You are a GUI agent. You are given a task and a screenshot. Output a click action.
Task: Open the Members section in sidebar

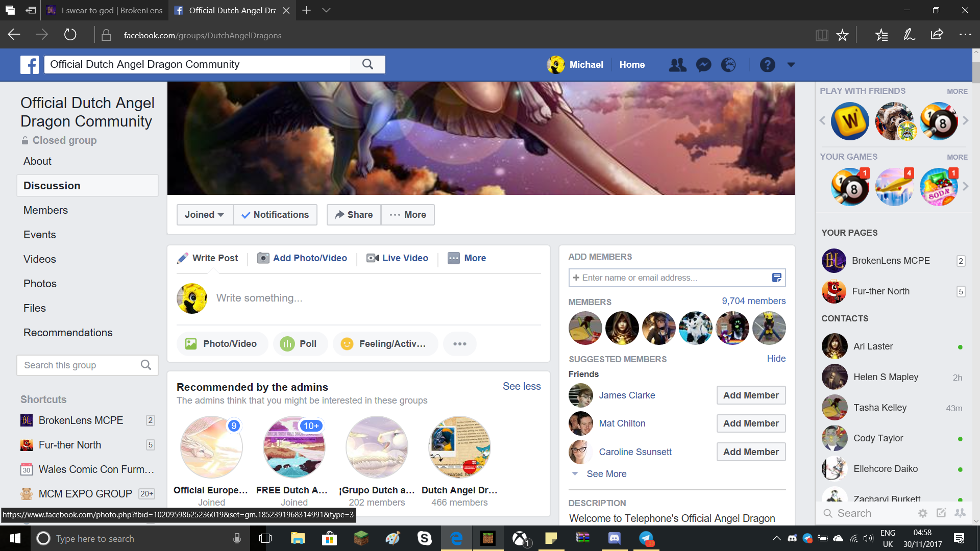pyautogui.click(x=45, y=210)
